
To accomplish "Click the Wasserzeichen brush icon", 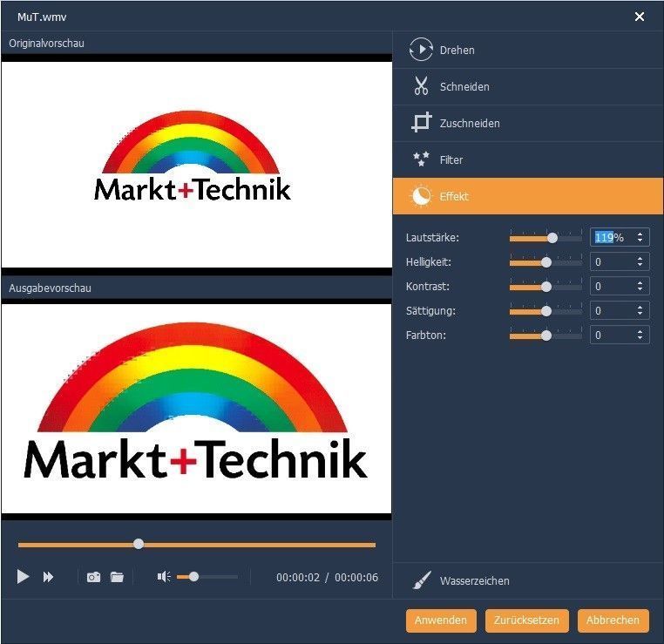I will coord(422,580).
